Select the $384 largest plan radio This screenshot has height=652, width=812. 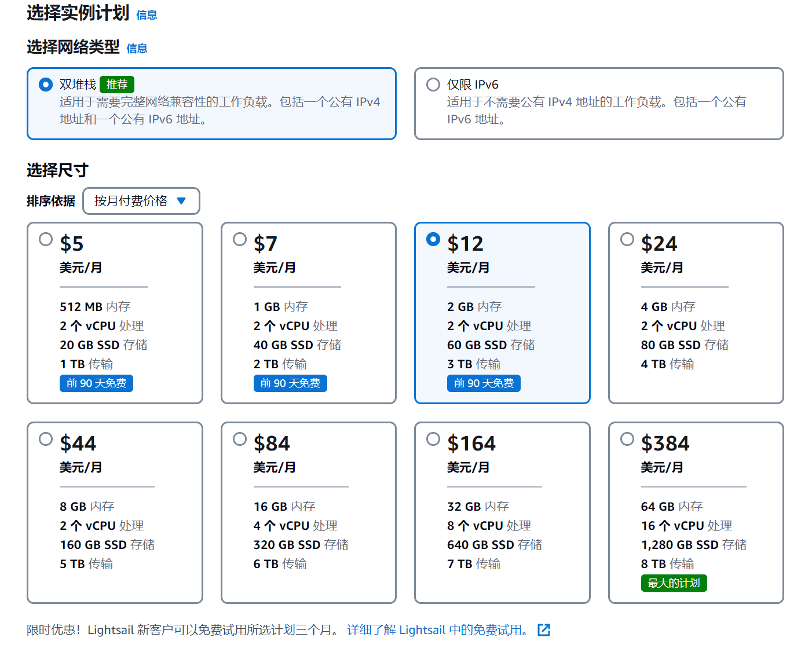pyautogui.click(x=627, y=439)
